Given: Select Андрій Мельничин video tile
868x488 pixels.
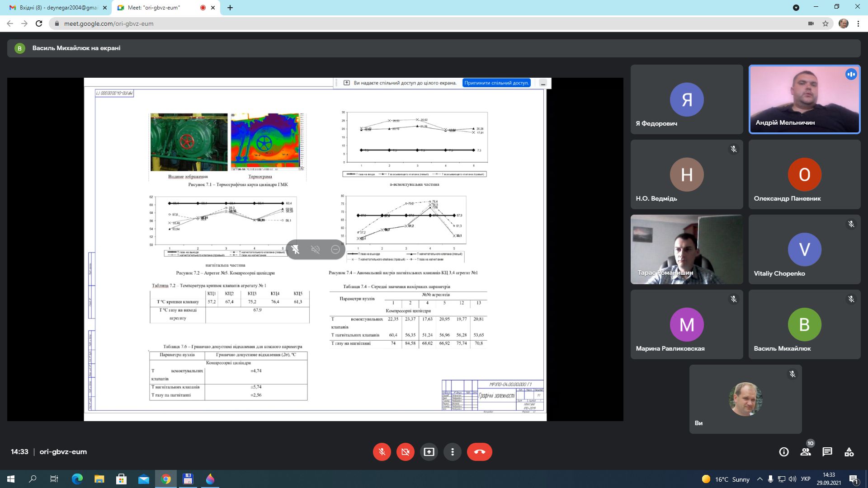Looking at the screenshot, I should pos(804,99).
